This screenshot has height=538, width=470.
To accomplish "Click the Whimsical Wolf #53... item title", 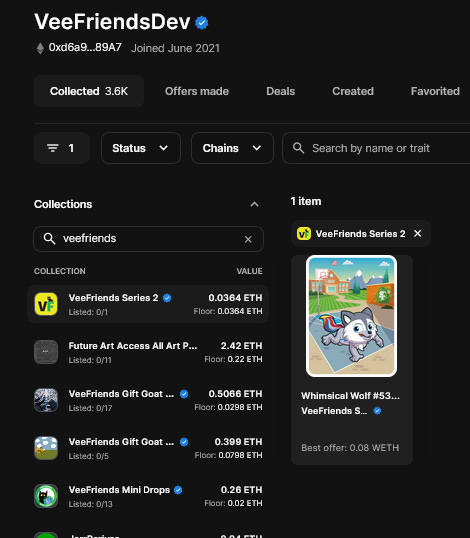I will (x=350, y=396).
